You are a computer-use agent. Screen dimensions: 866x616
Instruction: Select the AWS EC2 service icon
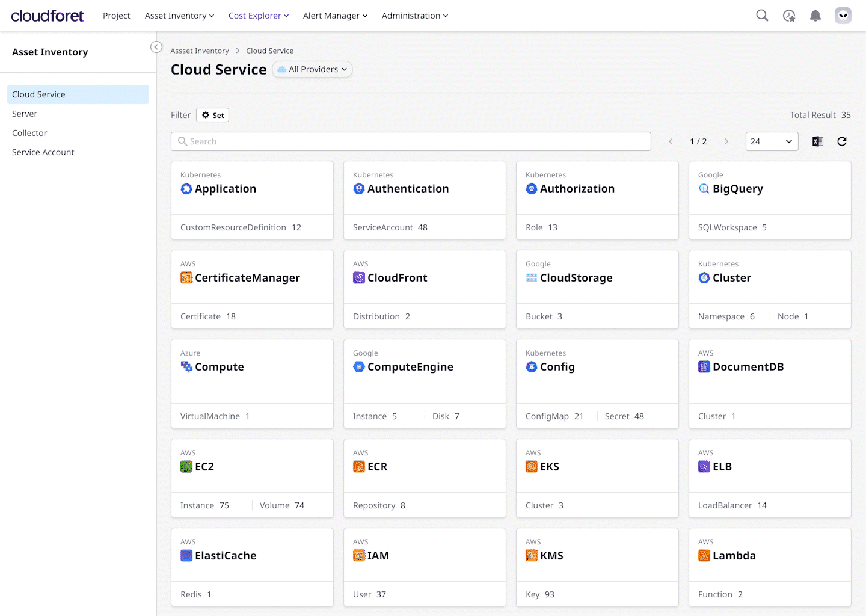(186, 466)
